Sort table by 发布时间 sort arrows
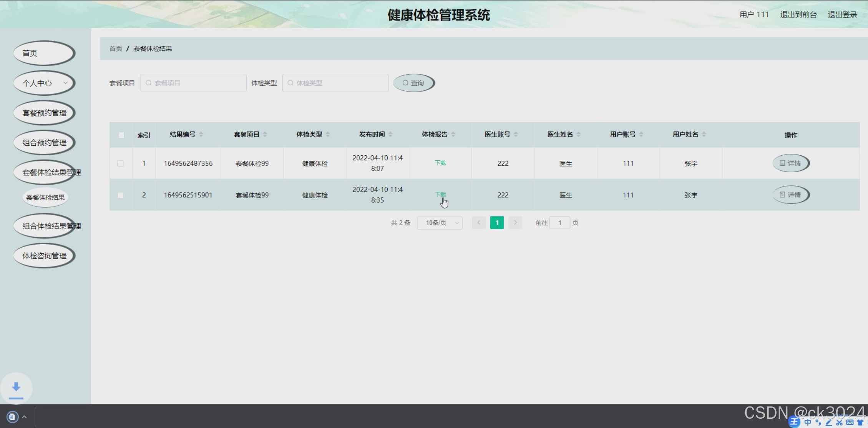This screenshot has height=428, width=868. pyautogui.click(x=390, y=134)
